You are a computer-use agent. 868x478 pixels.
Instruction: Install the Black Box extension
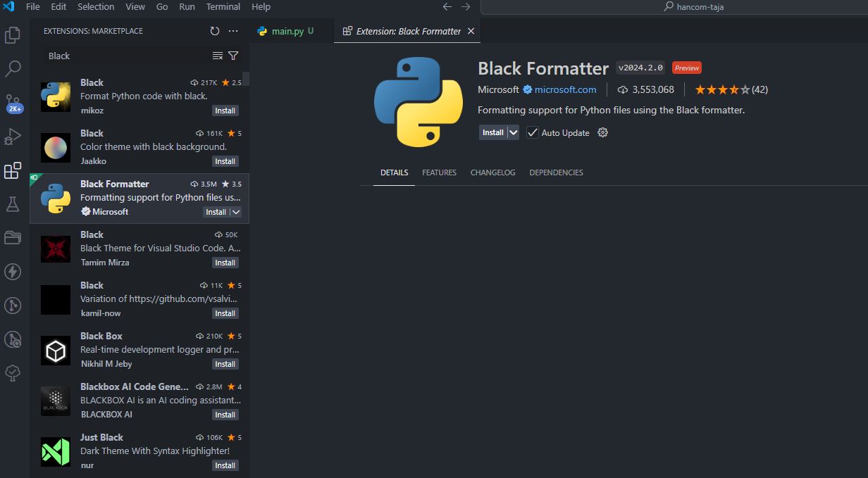(x=225, y=364)
